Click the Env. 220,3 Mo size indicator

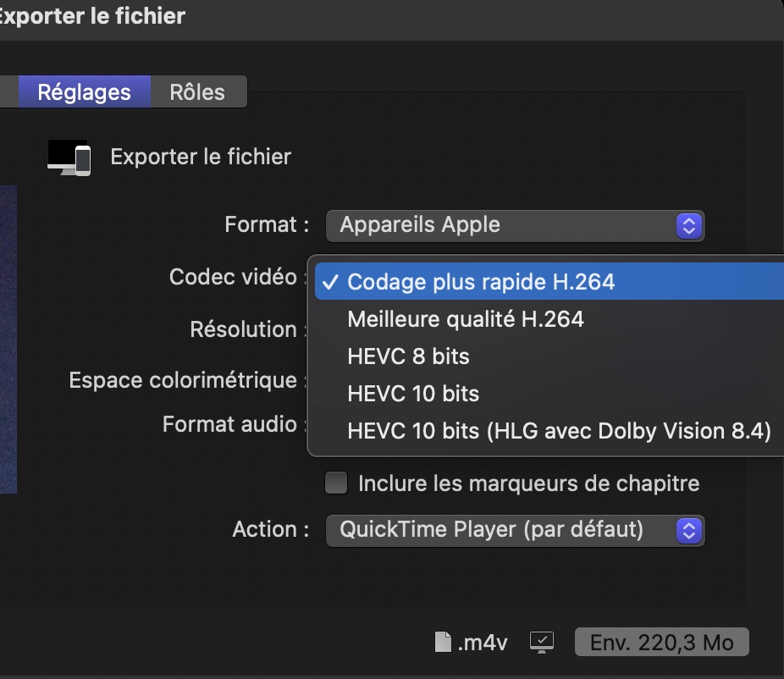coord(661,643)
